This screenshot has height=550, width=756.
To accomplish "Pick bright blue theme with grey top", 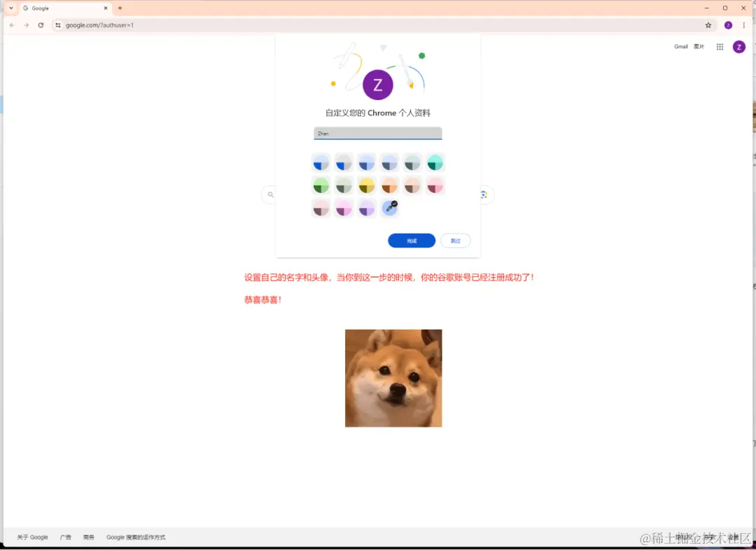I will click(344, 163).
